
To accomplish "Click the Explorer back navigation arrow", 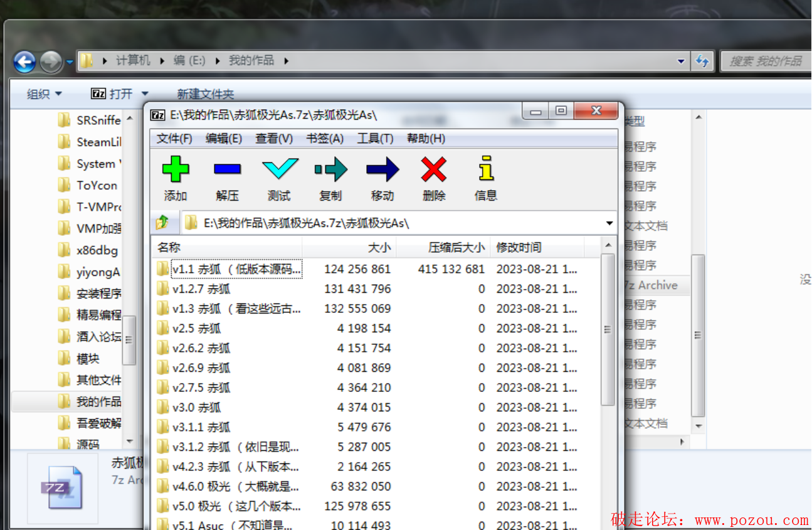I will pyautogui.click(x=24, y=61).
